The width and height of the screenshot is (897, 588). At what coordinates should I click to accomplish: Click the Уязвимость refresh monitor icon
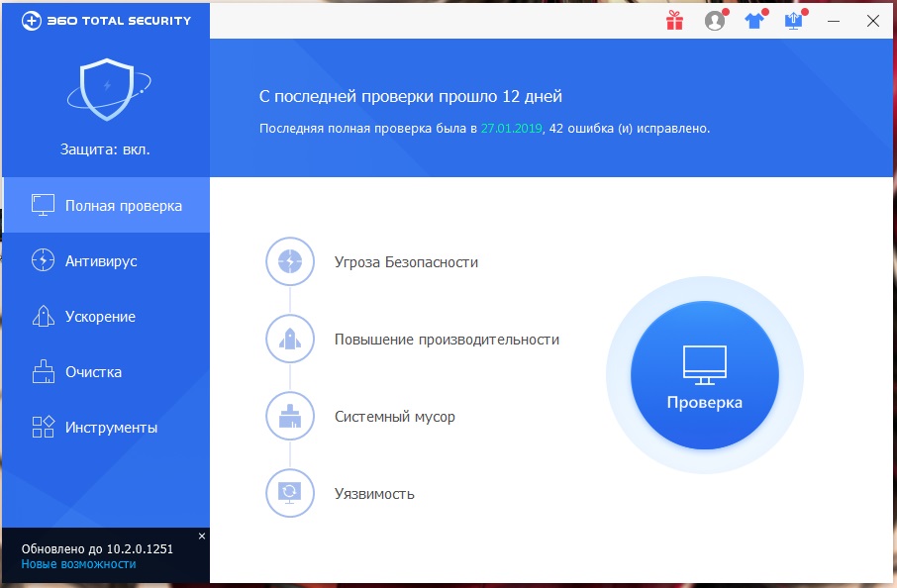(290, 493)
